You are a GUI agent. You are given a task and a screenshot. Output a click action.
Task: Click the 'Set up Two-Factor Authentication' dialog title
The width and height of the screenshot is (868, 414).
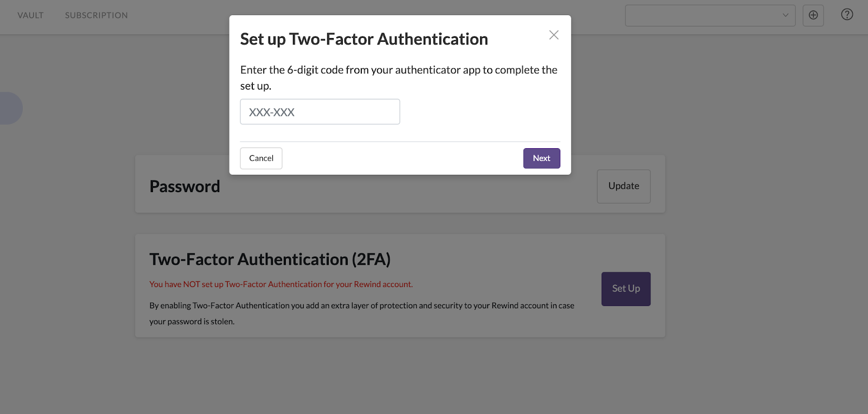coord(364,39)
